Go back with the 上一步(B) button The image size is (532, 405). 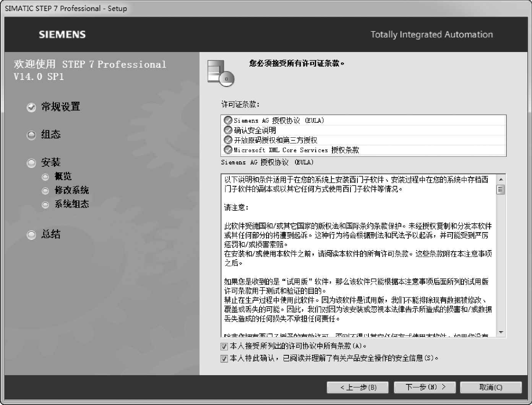click(x=358, y=387)
